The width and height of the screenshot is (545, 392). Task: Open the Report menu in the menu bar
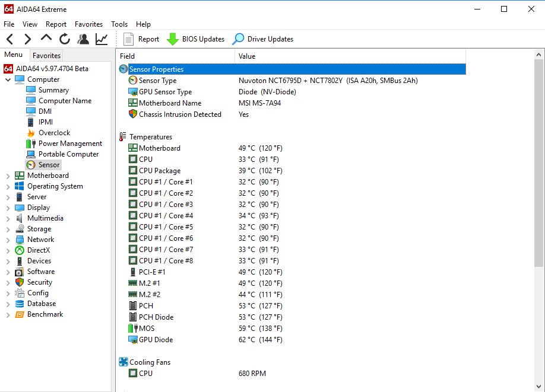tap(56, 24)
